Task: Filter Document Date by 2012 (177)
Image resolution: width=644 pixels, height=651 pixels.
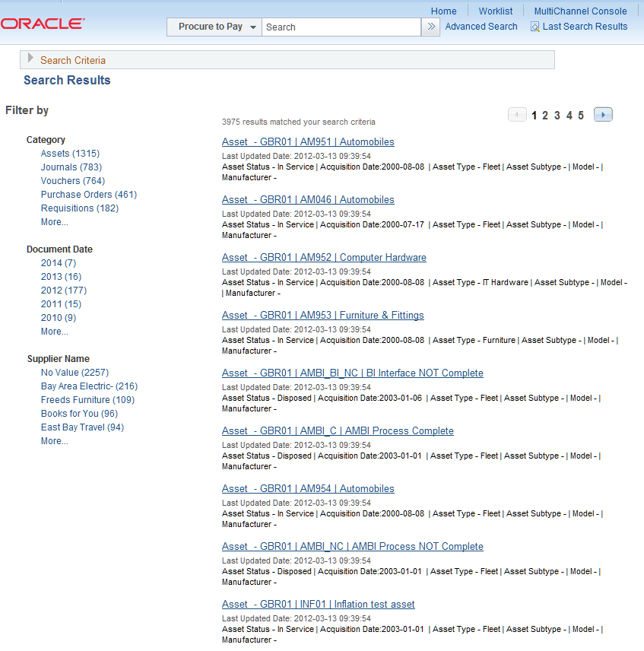Action: (x=63, y=291)
